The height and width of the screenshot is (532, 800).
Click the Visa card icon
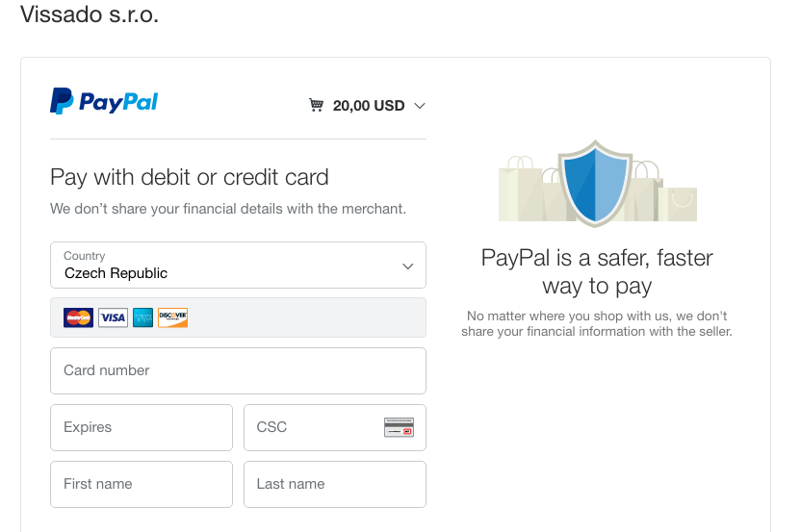pyautogui.click(x=113, y=317)
